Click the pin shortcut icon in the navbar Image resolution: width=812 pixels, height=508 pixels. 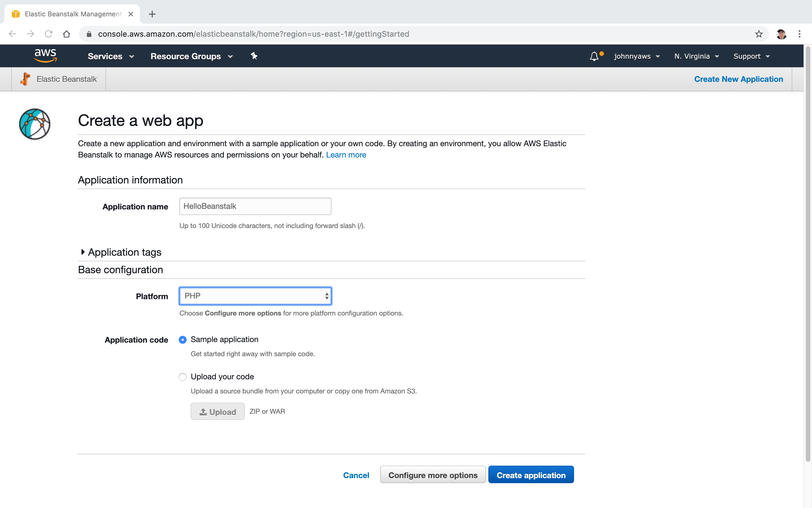point(254,56)
